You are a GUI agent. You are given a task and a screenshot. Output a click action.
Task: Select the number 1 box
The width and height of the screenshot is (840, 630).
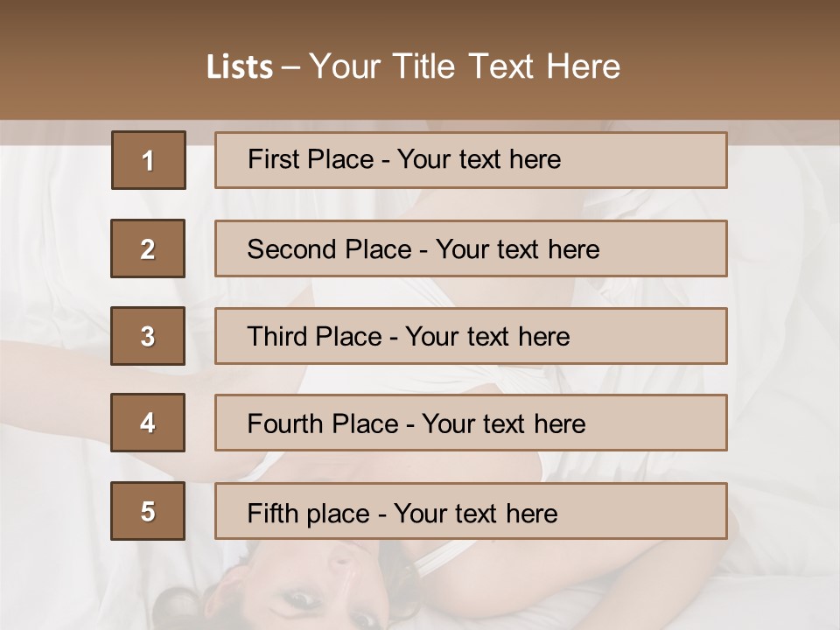click(x=148, y=160)
